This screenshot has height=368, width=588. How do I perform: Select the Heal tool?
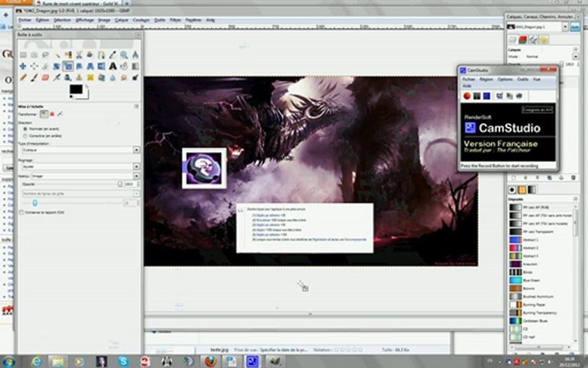click(x=90, y=77)
